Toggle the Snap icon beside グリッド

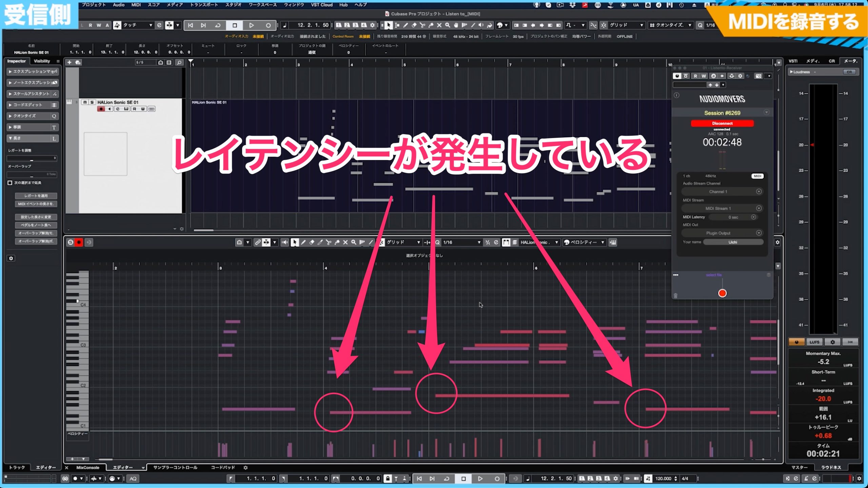coord(604,25)
